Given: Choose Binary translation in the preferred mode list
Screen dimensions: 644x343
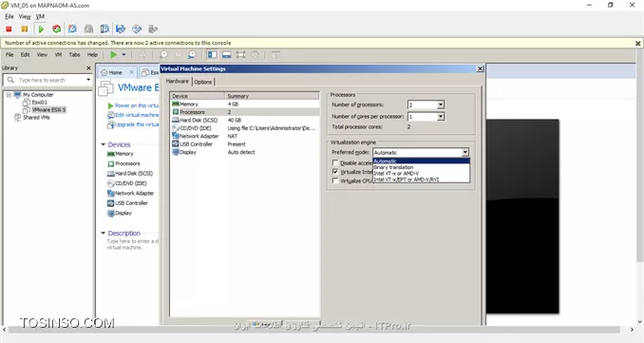Looking at the screenshot, I should click(x=421, y=167).
